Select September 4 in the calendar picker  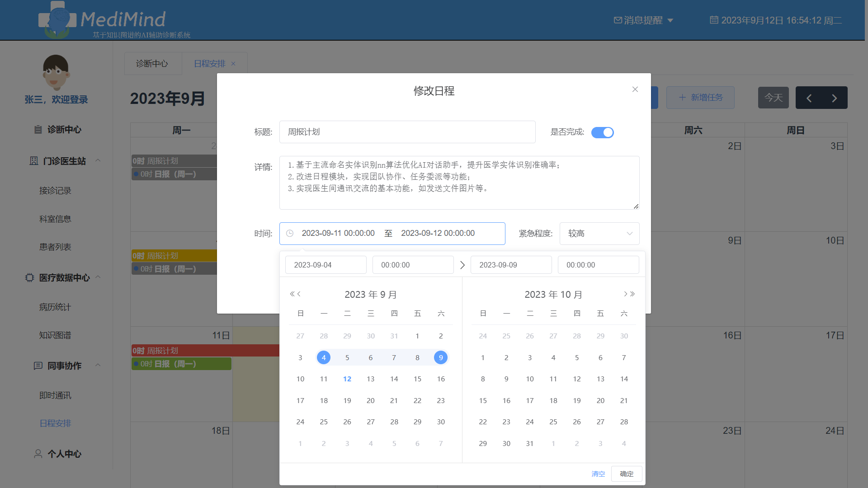[324, 357]
